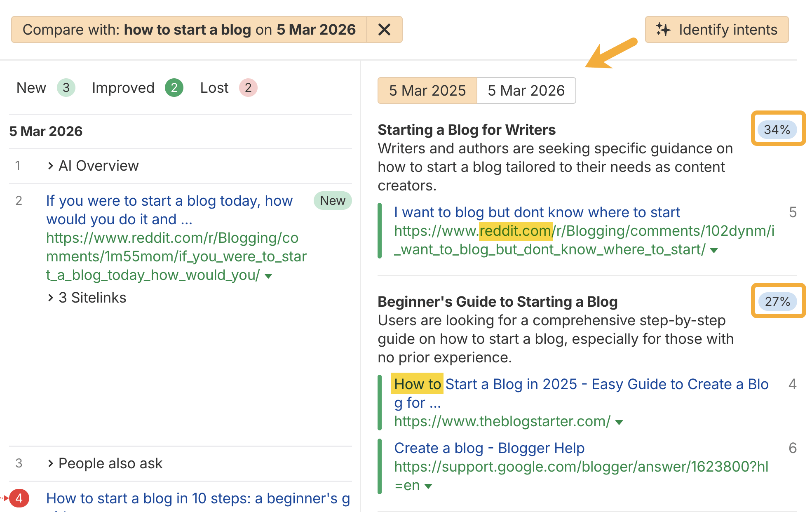The width and height of the screenshot is (812, 512).
Task: Open the 'I want to blog but dont know where to start' link
Action: click(x=537, y=212)
